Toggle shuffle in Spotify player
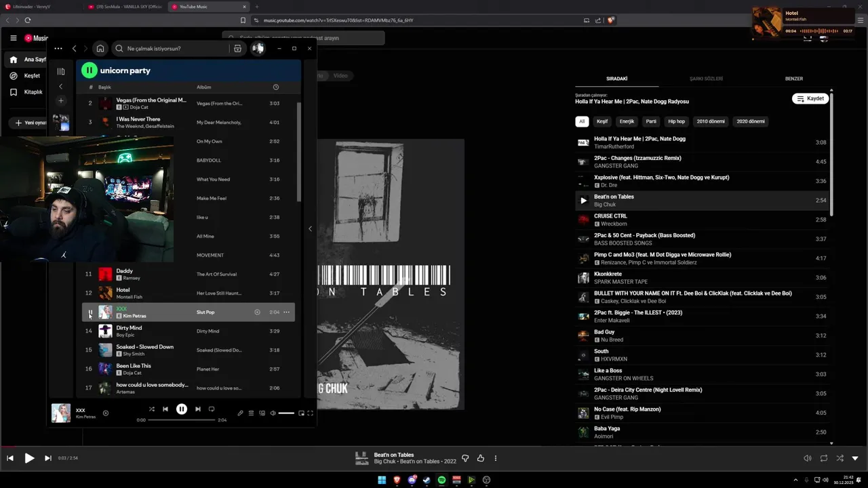868x488 pixels. (x=152, y=409)
